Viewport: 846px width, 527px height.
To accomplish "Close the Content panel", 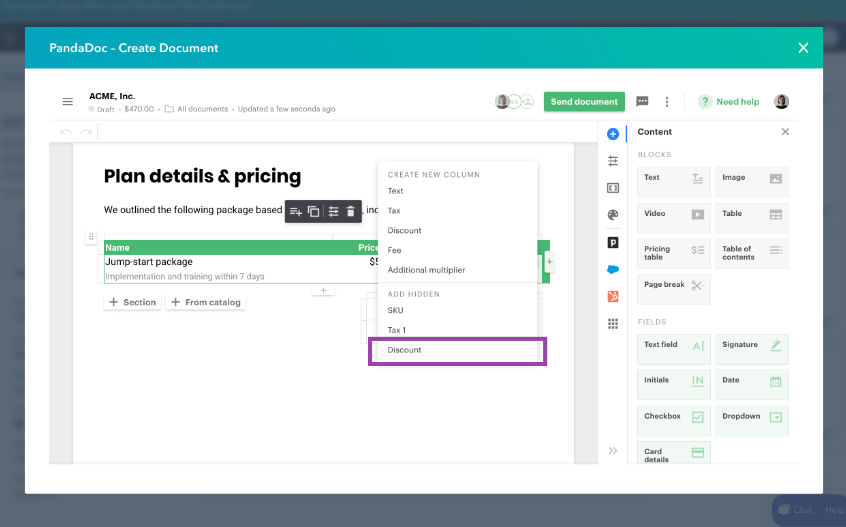I will tap(785, 132).
